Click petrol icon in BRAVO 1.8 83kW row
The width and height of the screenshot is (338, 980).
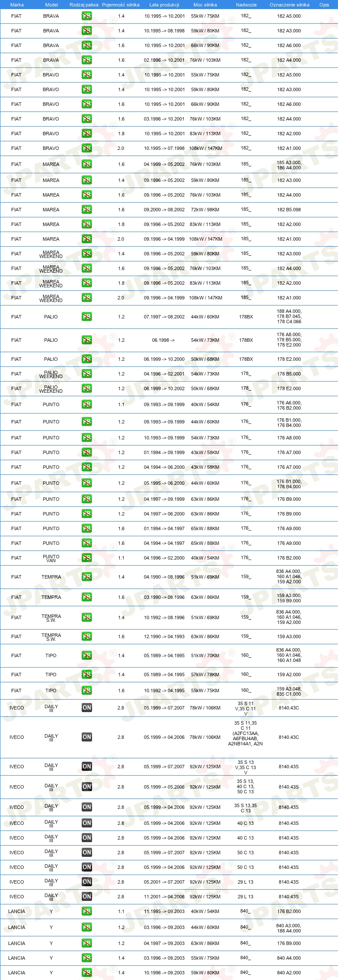(86, 134)
